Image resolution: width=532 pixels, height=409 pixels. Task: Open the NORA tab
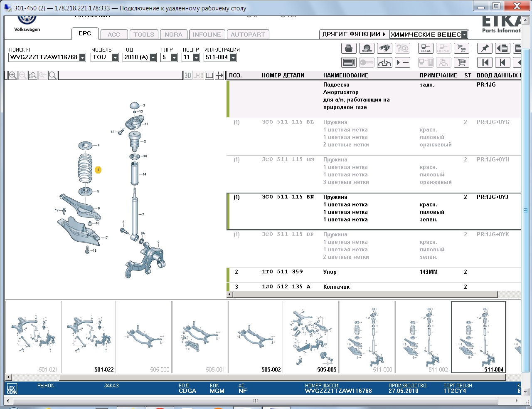tap(173, 35)
